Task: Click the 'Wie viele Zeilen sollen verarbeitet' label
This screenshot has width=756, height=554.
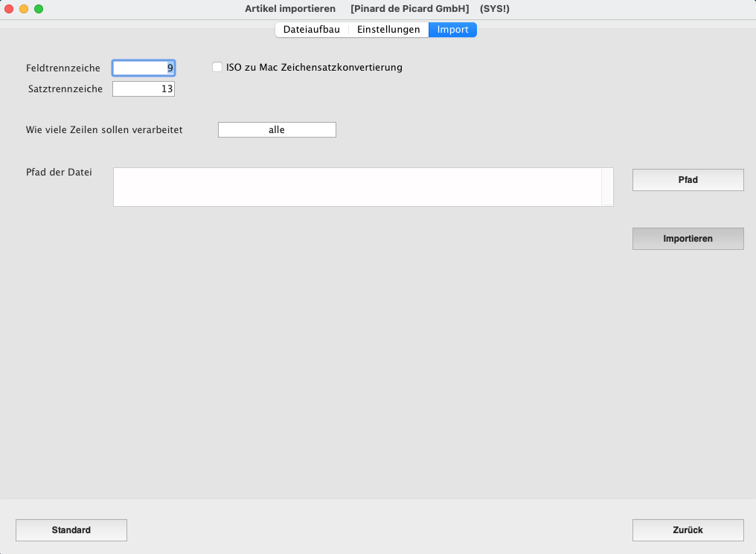Action: pos(104,130)
